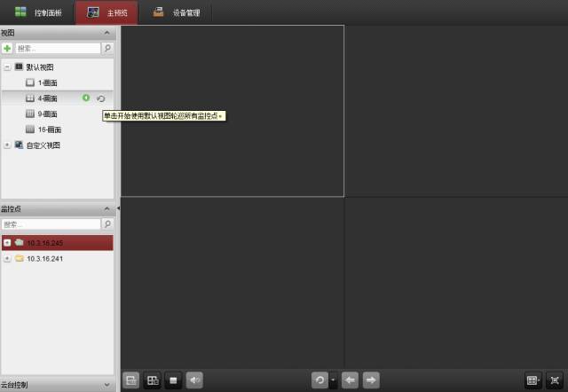Click the auto-switch cycle icon beside 4-画面
568x392 pixels.
tap(100, 98)
